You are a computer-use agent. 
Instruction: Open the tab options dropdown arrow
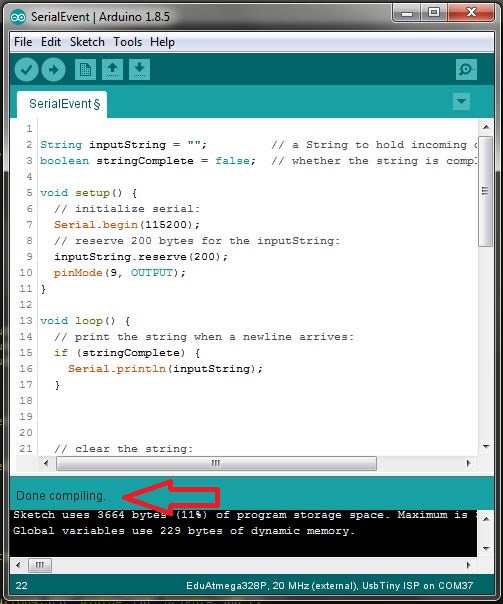[x=461, y=102]
